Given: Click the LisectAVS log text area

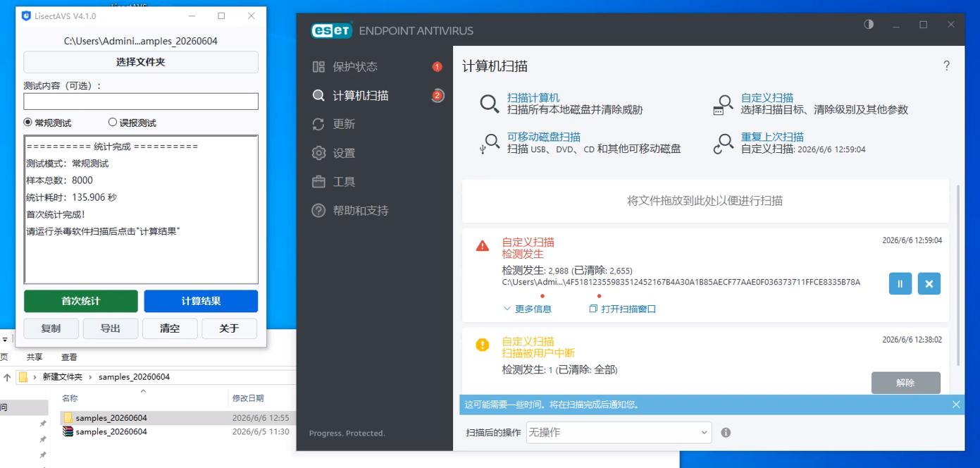Looking at the screenshot, I should click(x=141, y=209).
